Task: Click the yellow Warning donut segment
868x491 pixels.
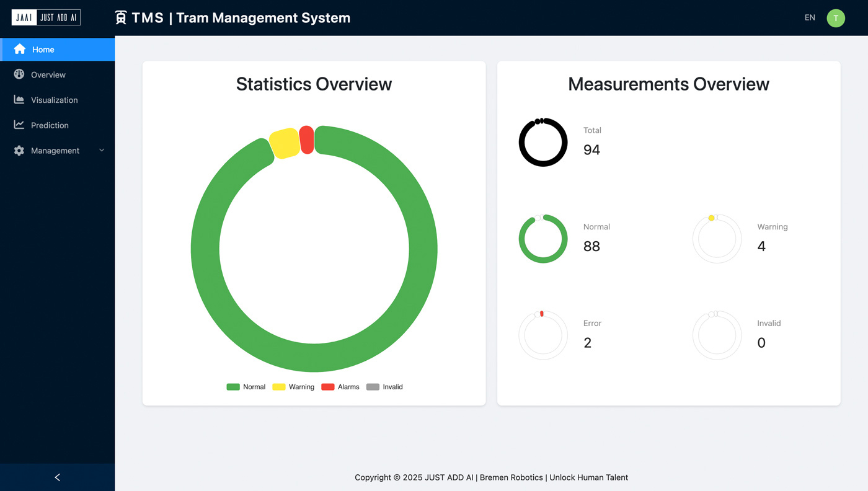Action: (x=285, y=144)
